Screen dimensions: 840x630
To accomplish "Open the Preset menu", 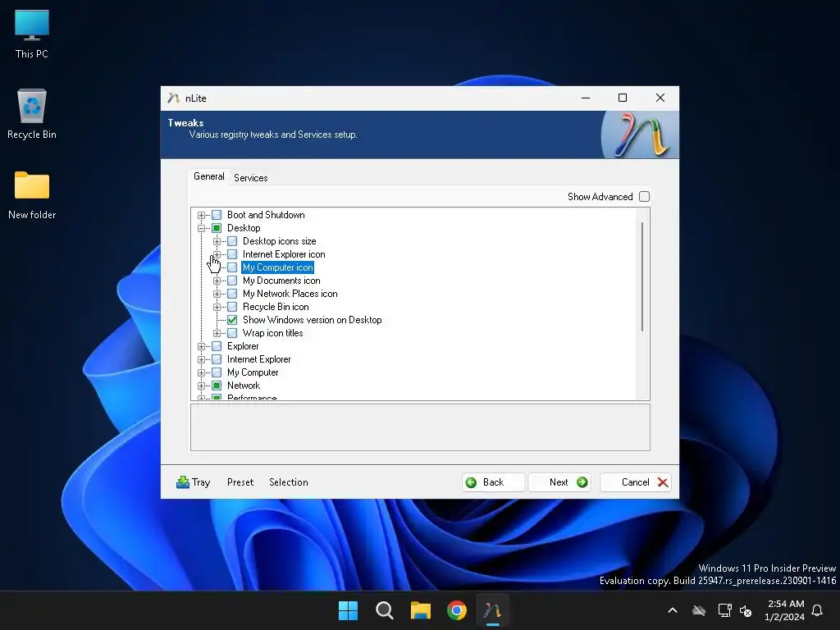I will click(x=240, y=482).
